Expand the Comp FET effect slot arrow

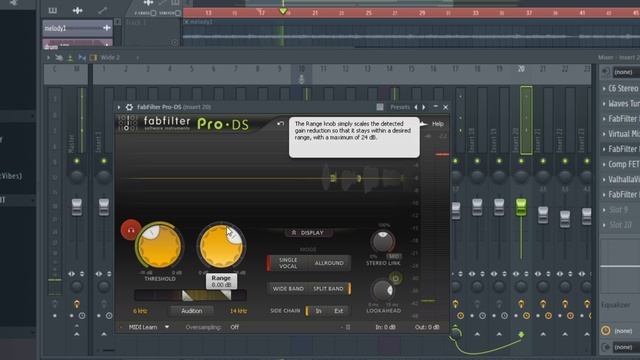(x=604, y=164)
